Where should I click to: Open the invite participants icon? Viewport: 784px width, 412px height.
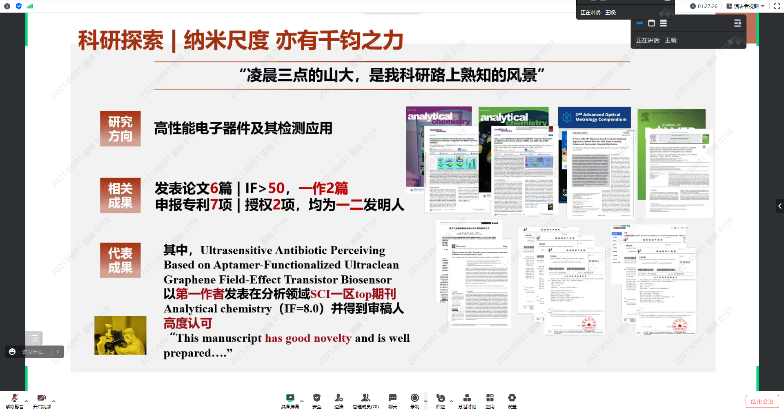pos(342,397)
